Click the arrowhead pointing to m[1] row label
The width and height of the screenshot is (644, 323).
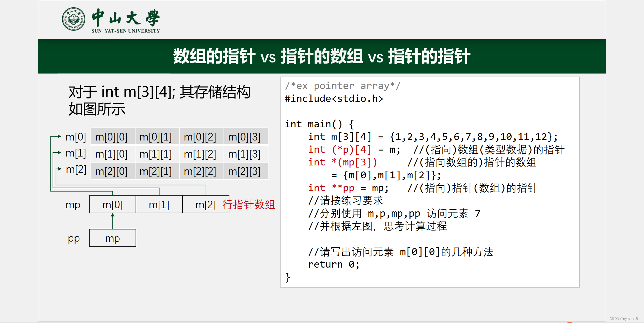coord(59,153)
